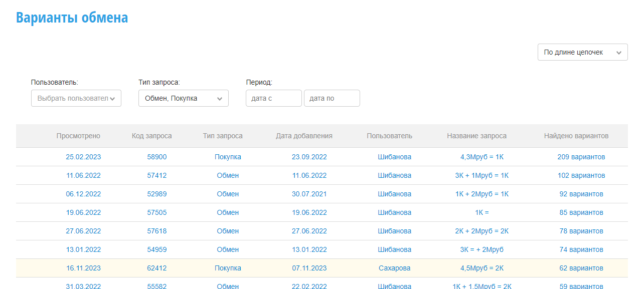Open request code 58900 link
Screen dimensions: 644x289
coord(157,157)
